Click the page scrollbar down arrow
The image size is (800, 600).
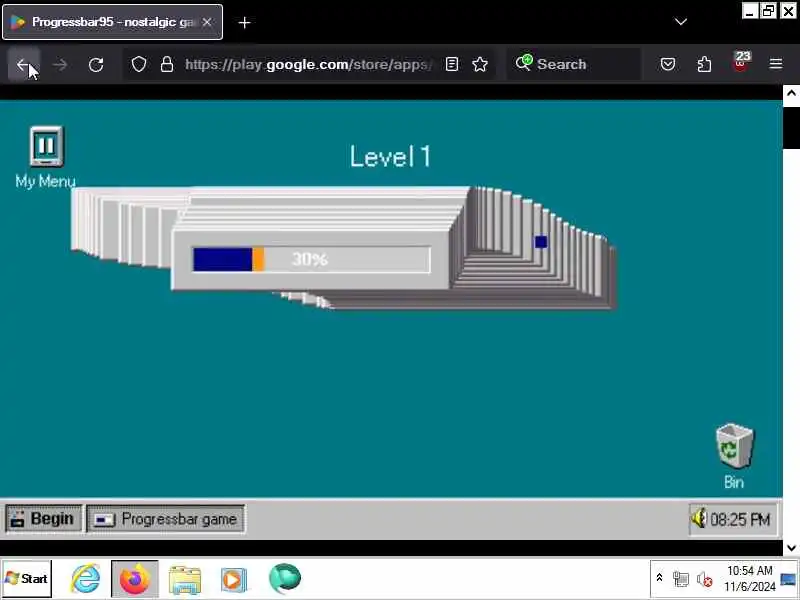[791, 548]
